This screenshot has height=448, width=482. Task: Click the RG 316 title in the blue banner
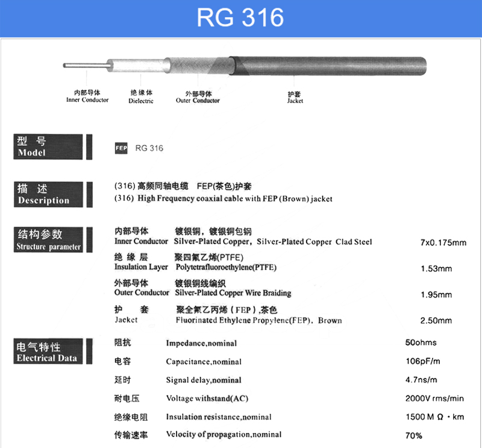240,17
